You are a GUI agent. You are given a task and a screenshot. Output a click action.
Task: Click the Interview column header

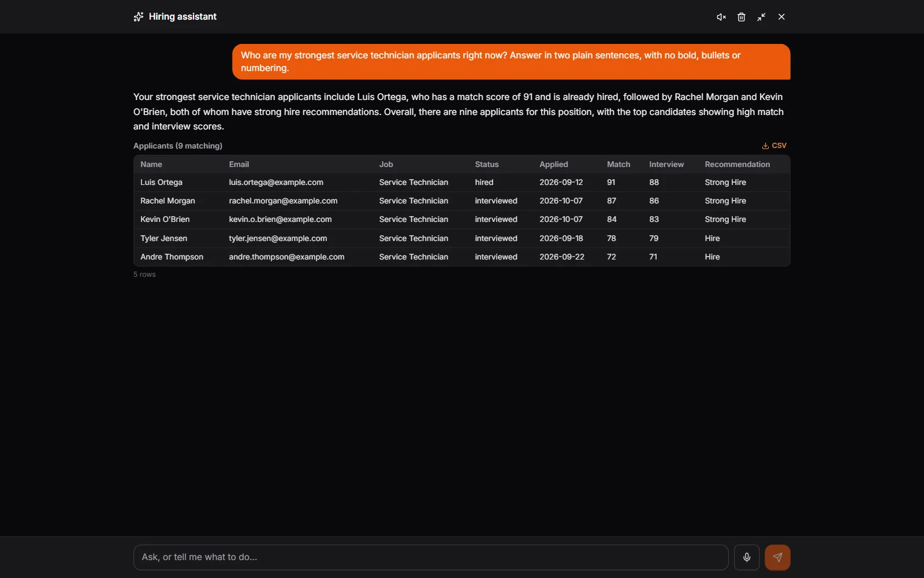click(x=666, y=164)
